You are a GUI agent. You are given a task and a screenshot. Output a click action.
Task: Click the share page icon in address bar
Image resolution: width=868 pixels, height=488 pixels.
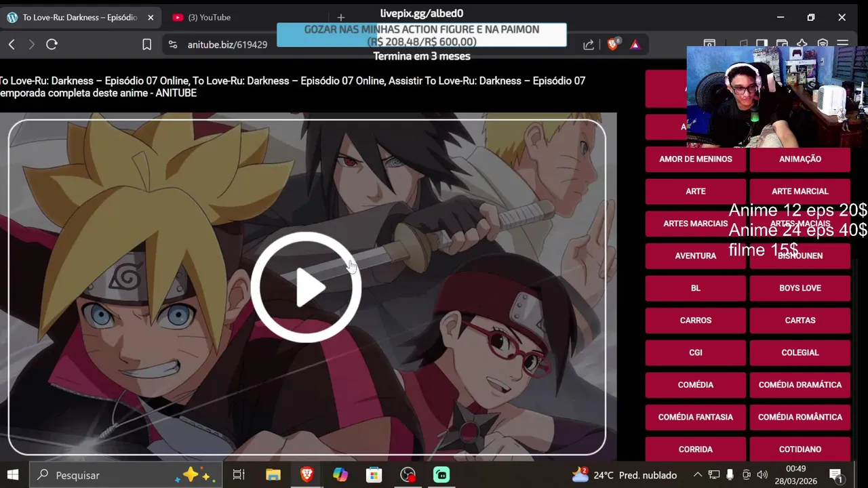[x=589, y=45]
